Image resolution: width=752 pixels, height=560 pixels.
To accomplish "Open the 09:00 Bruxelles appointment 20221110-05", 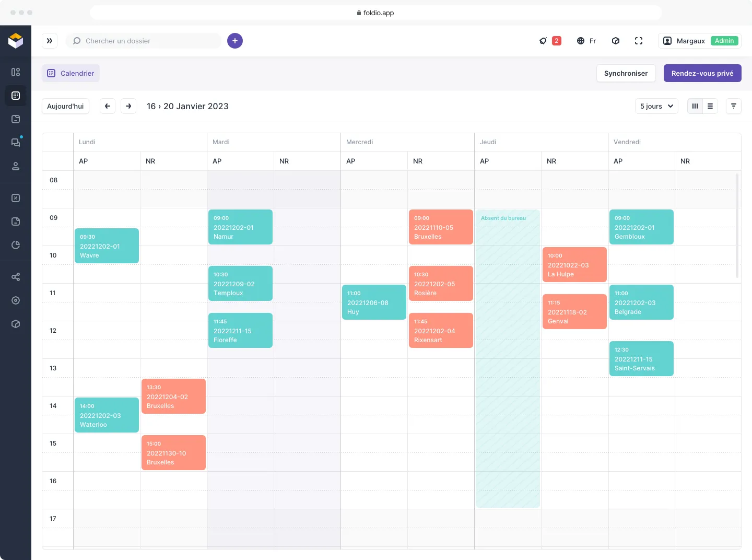I will 441,227.
